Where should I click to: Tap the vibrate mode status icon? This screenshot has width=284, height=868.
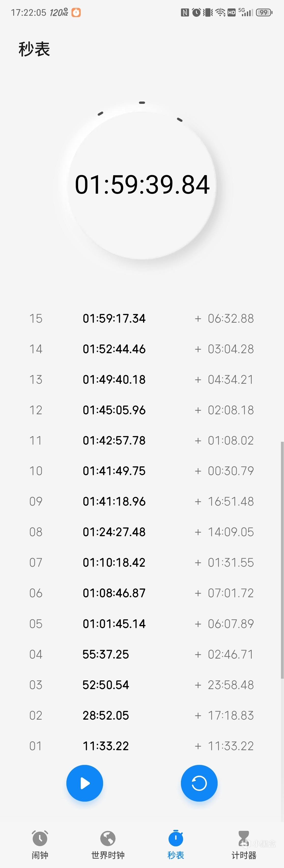(x=208, y=12)
